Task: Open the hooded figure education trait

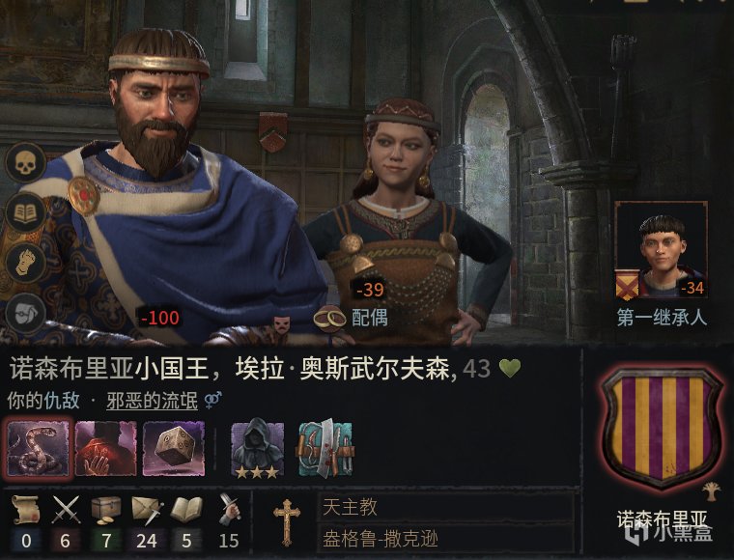Action: [257, 450]
